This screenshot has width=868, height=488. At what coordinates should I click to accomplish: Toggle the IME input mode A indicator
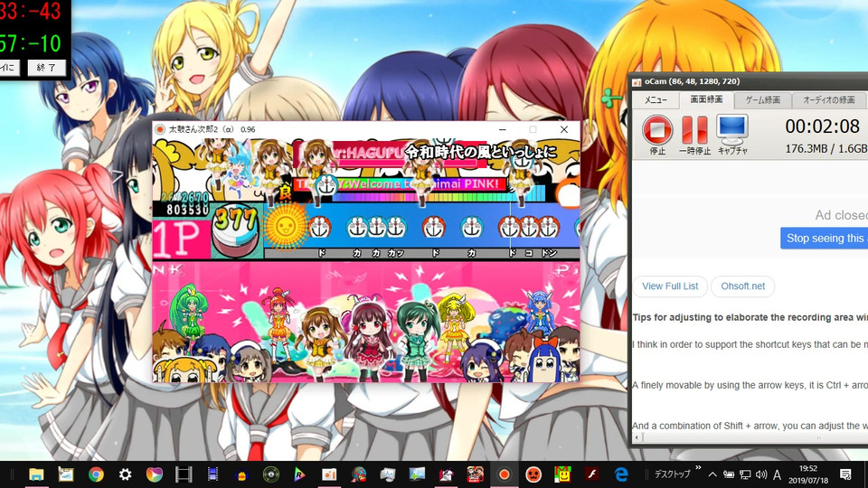[x=778, y=474]
